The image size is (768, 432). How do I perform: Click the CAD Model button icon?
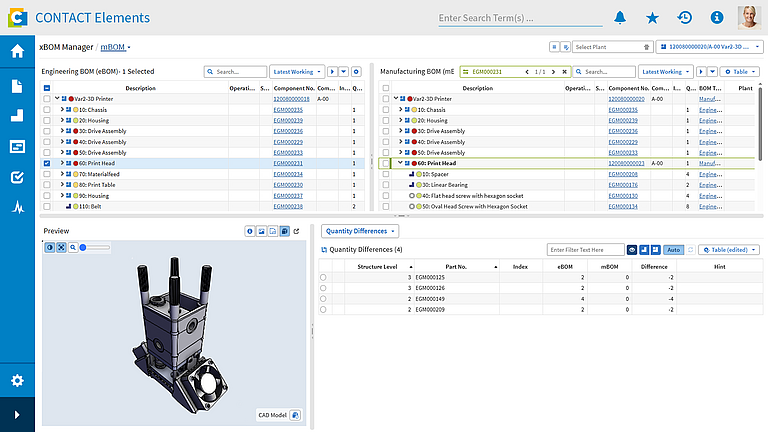point(295,415)
